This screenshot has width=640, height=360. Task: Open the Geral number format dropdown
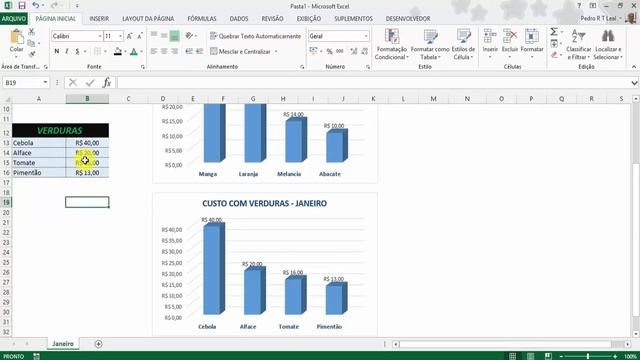366,36
